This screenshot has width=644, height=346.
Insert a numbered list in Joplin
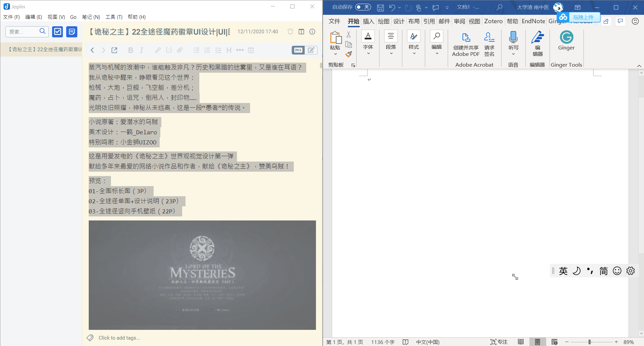207,50
